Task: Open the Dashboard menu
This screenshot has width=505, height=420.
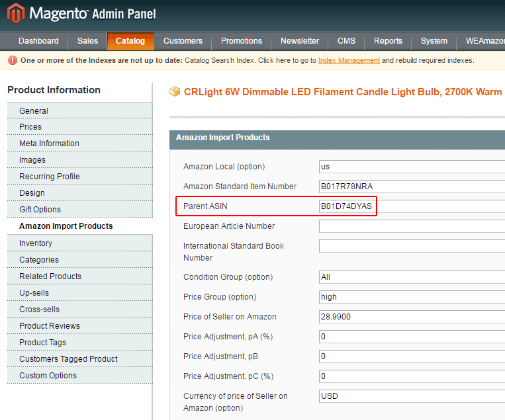Action: 38,41
